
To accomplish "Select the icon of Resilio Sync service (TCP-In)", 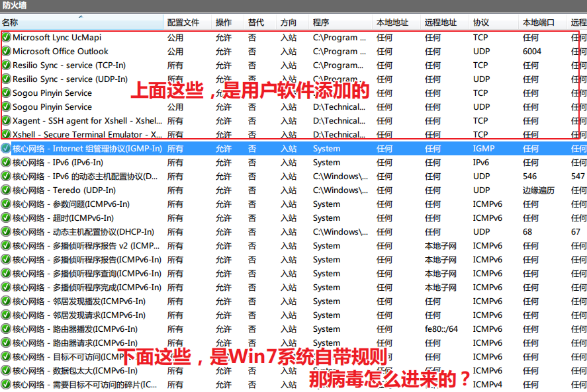I will [x=7, y=65].
